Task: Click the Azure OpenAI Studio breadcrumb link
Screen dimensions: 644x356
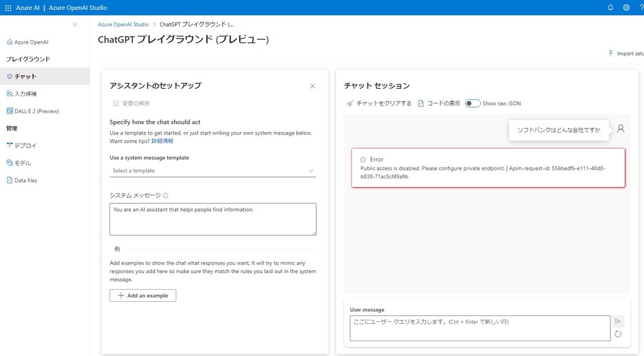Action: pyautogui.click(x=123, y=24)
